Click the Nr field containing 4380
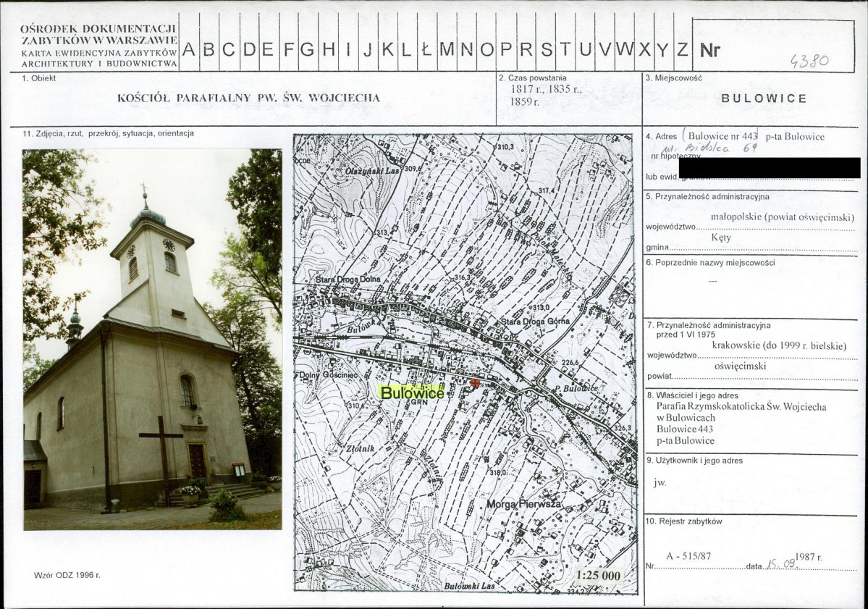The height and width of the screenshot is (609, 868). 773,49
